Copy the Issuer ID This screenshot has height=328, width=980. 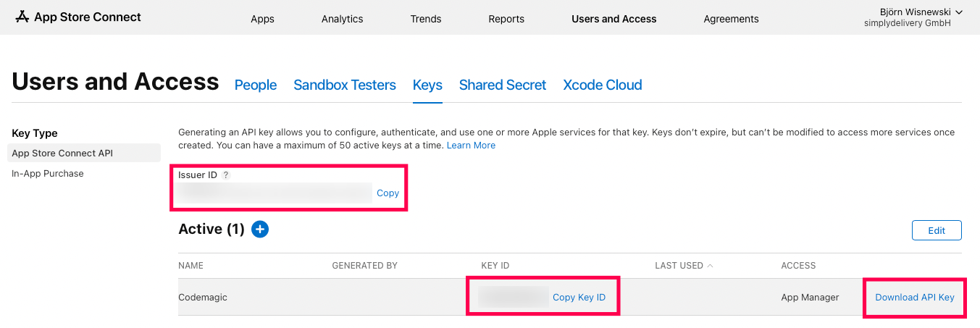tap(388, 193)
